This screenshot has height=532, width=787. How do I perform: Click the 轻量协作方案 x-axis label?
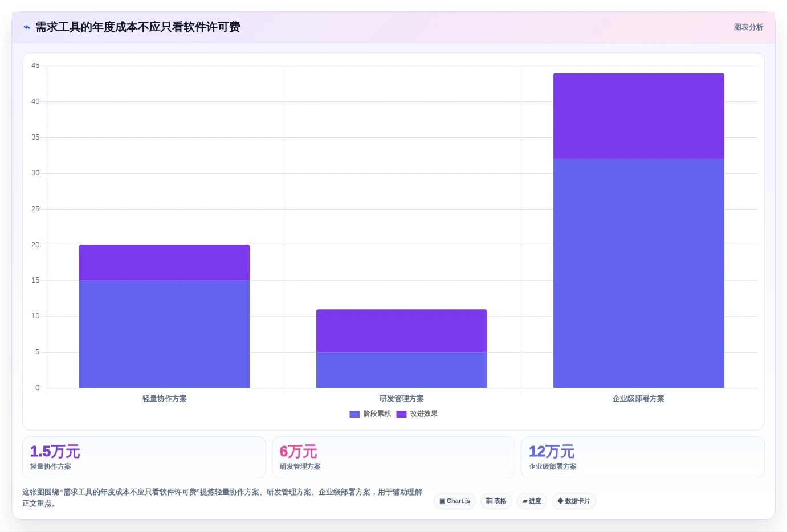[165, 399]
